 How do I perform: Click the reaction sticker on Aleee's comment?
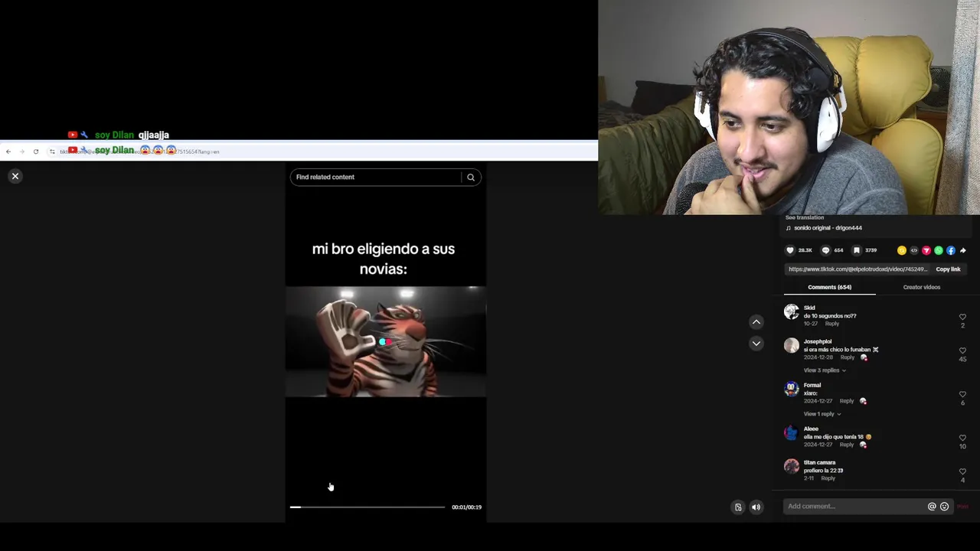pyautogui.click(x=863, y=445)
